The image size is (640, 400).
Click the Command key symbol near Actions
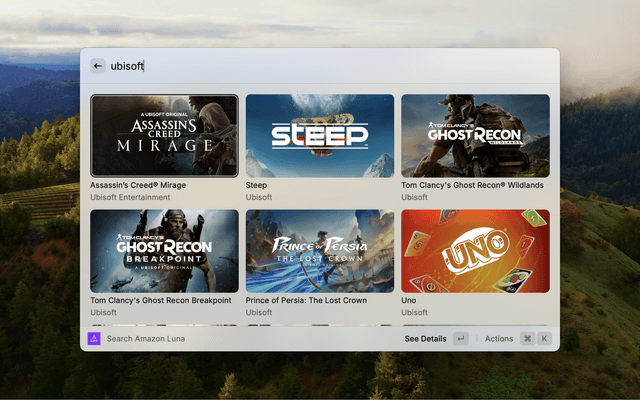(x=527, y=339)
